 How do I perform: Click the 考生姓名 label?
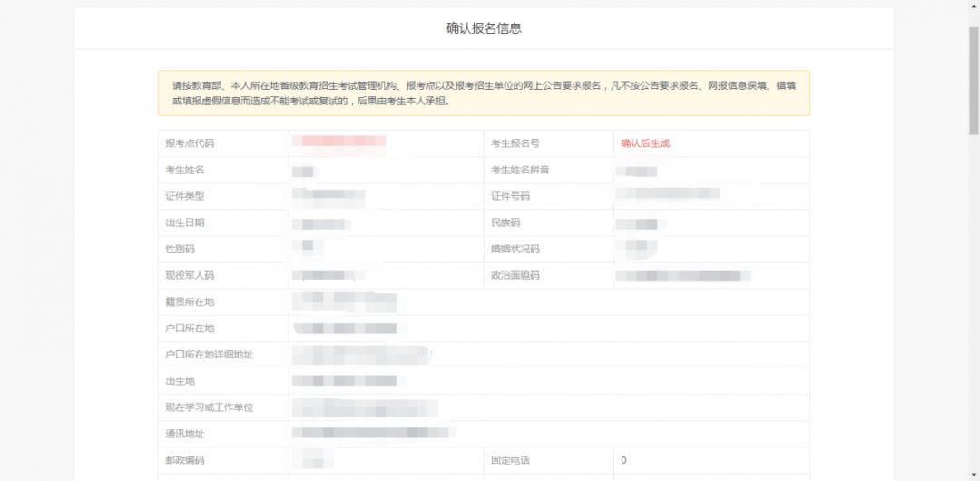click(x=184, y=170)
